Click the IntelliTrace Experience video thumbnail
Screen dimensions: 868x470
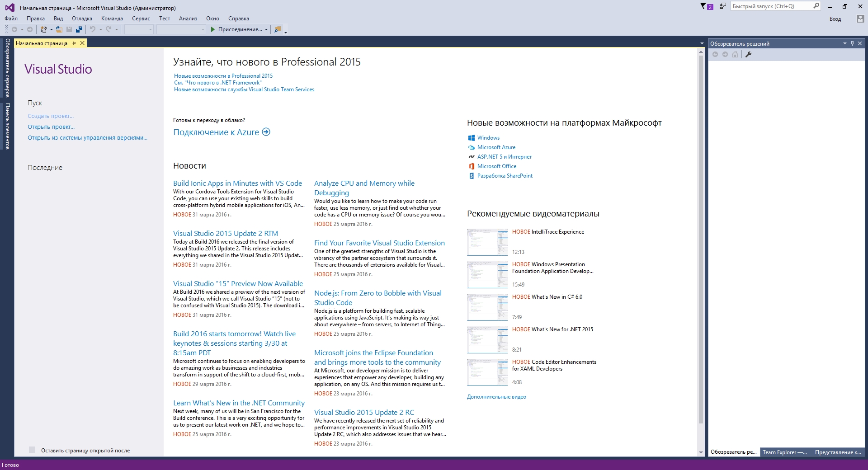[487, 242]
